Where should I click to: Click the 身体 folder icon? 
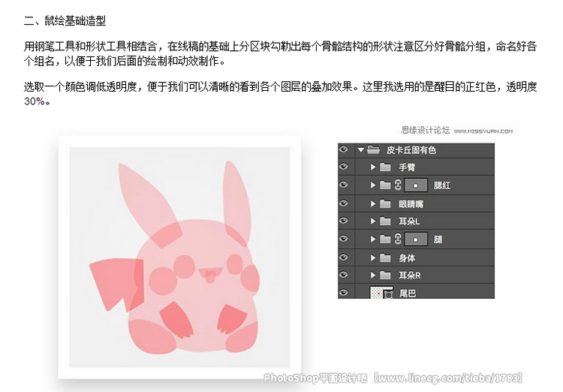pos(385,258)
